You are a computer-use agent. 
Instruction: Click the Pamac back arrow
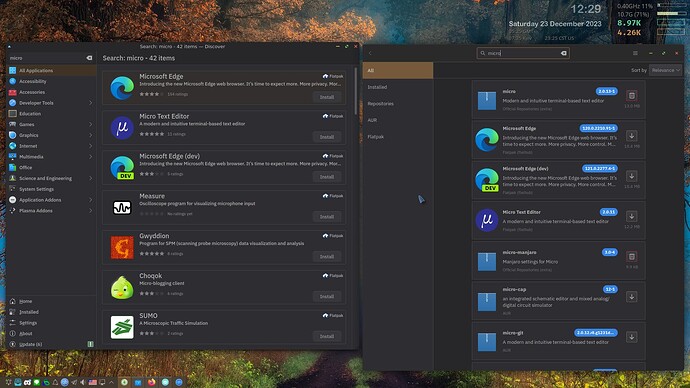(x=370, y=53)
